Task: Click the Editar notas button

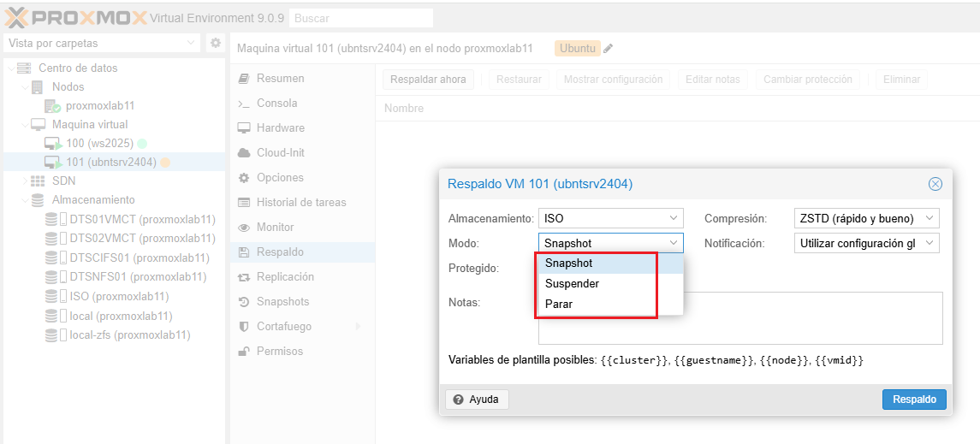Action: tap(712, 80)
